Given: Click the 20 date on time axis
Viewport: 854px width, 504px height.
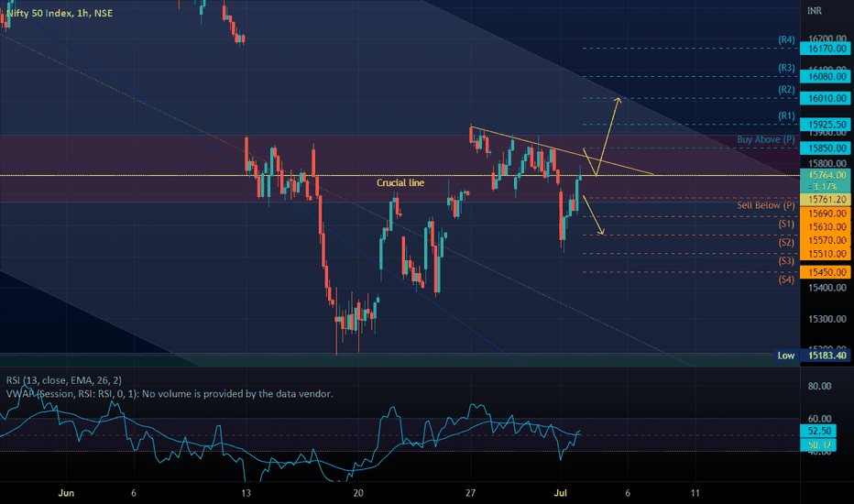Looking at the screenshot, I should tap(358, 493).
